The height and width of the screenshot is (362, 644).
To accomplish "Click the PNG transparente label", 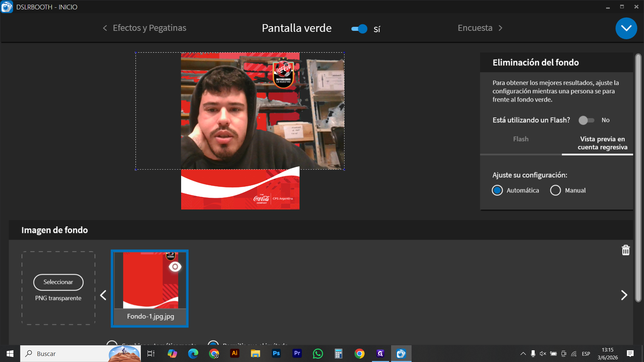I will click(x=58, y=298).
